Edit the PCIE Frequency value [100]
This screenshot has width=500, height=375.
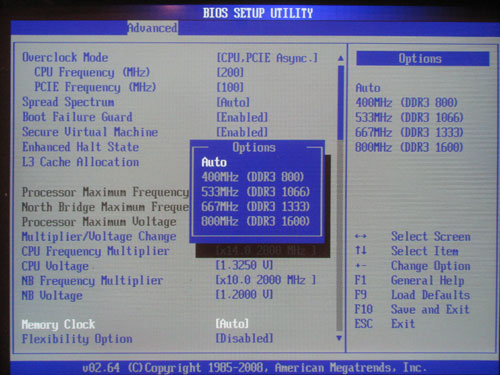pyautogui.click(x=230, y=87)
